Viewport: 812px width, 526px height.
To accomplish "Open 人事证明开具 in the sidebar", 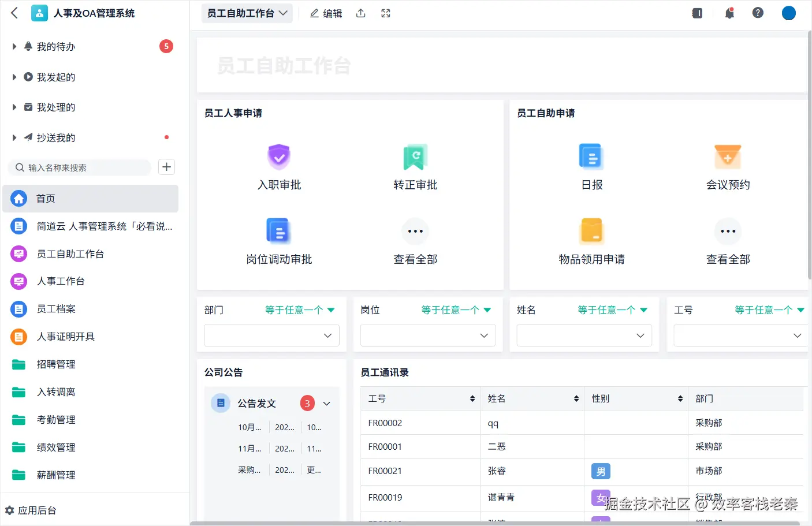I will pos(91,337).
